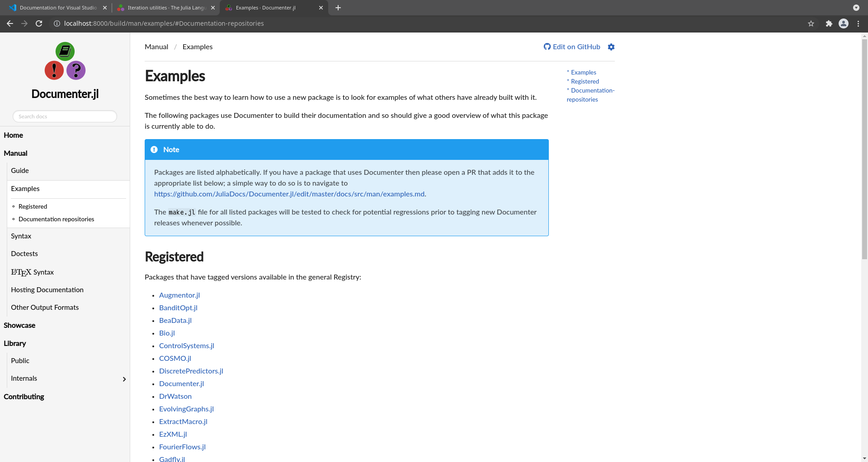Viewport: 868px width, 462px height.
Task: Open the ExtractMacro.jl link
Action: (x=183, y=422)
